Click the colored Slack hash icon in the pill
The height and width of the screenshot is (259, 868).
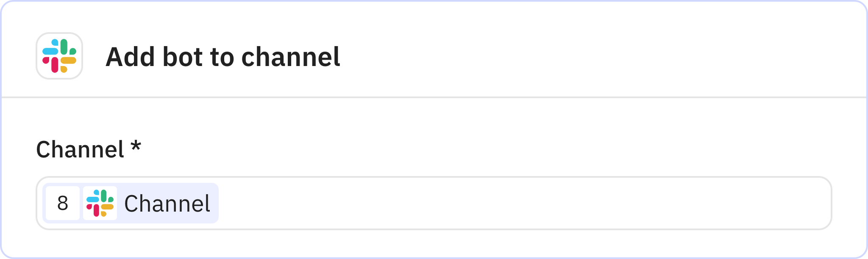[x=100, y=203]
